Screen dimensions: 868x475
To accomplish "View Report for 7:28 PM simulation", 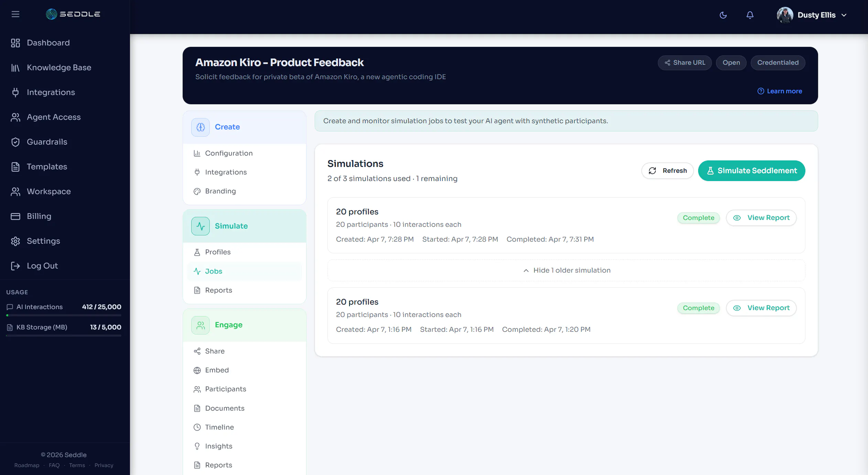I will pos(761,218).
